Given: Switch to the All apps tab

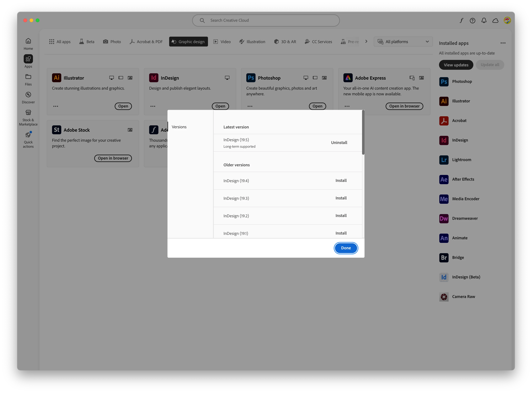Looking at the screenshot, I should pos(60,42).
